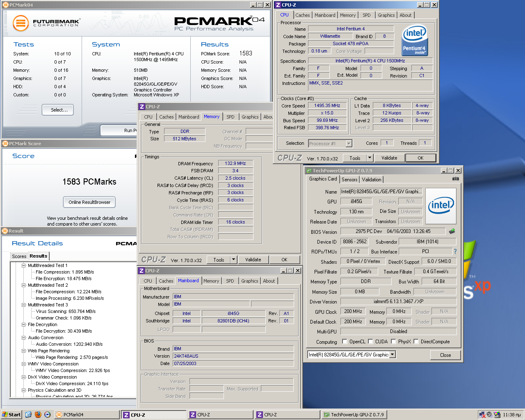525x420 pixels.
Task: Open Internet Explorer from the quick launch
Action: [x=28, y=415]
